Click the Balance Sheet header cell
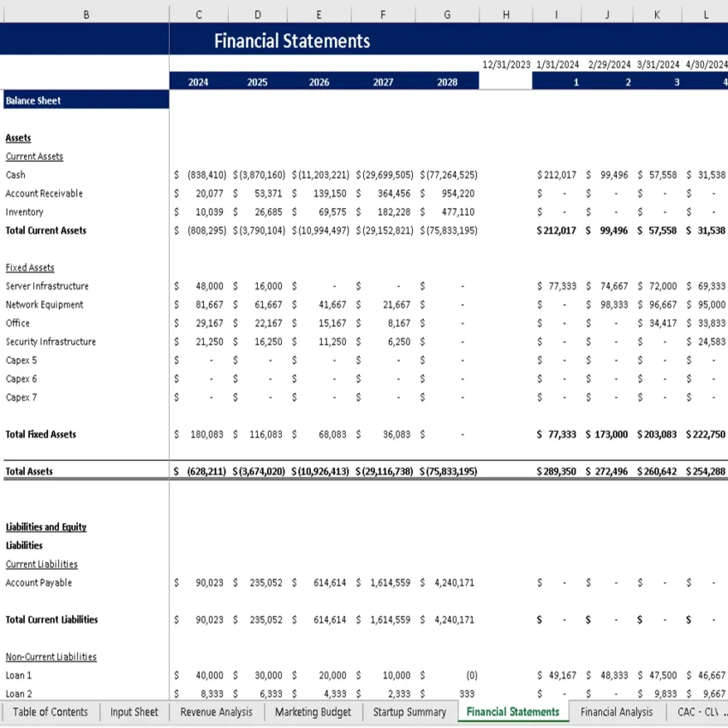 (87, 100)
